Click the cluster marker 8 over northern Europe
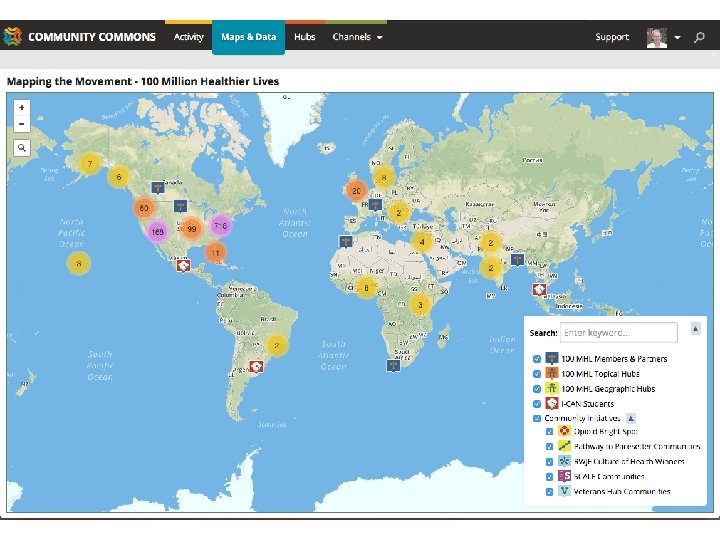 pyautogui.click(x=383, y=177)
